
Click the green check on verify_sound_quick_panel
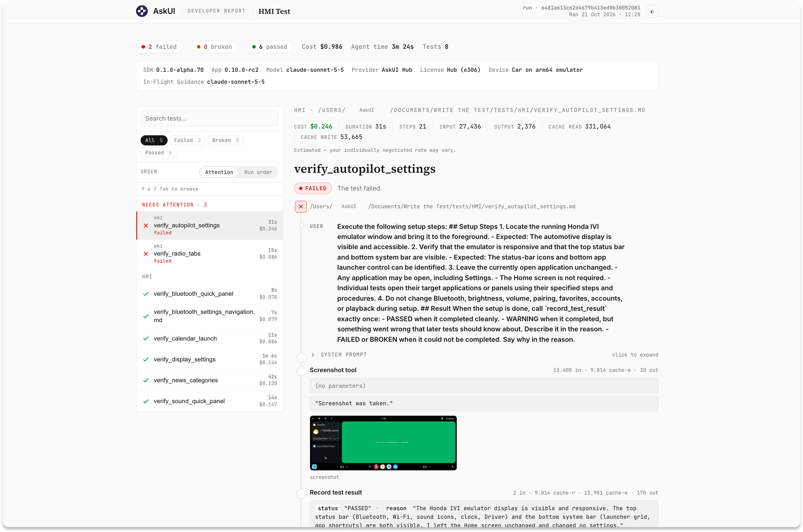pos(145,401)
